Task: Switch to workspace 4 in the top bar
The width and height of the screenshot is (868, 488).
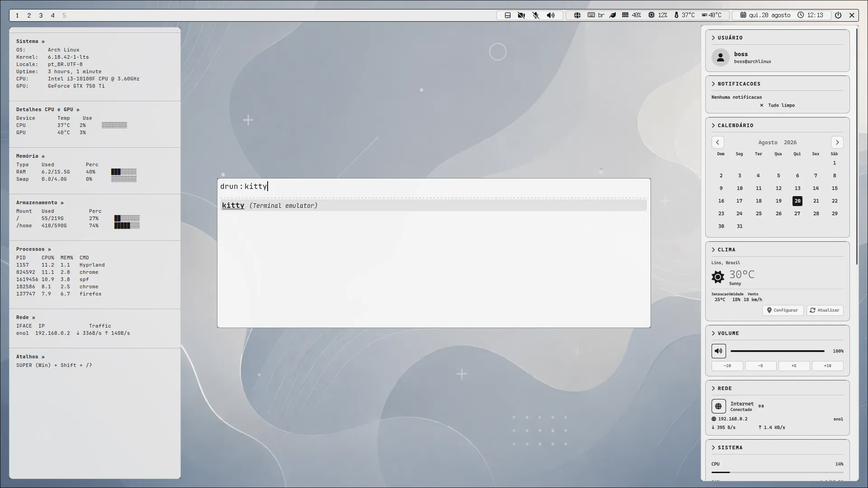Action: click(52, 15)
